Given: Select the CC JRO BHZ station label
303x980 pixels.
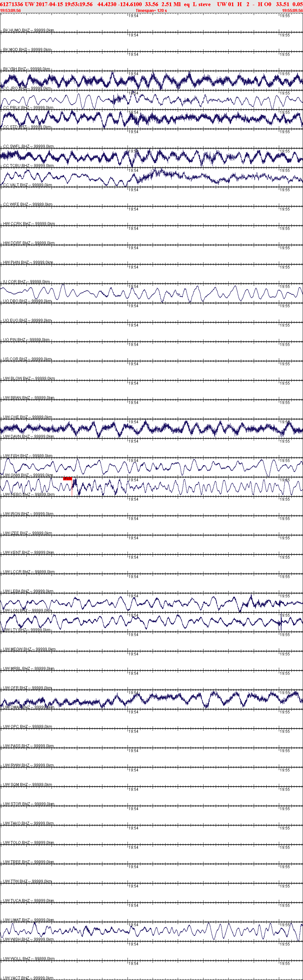Looking at the screenshot, I should 27,89.
